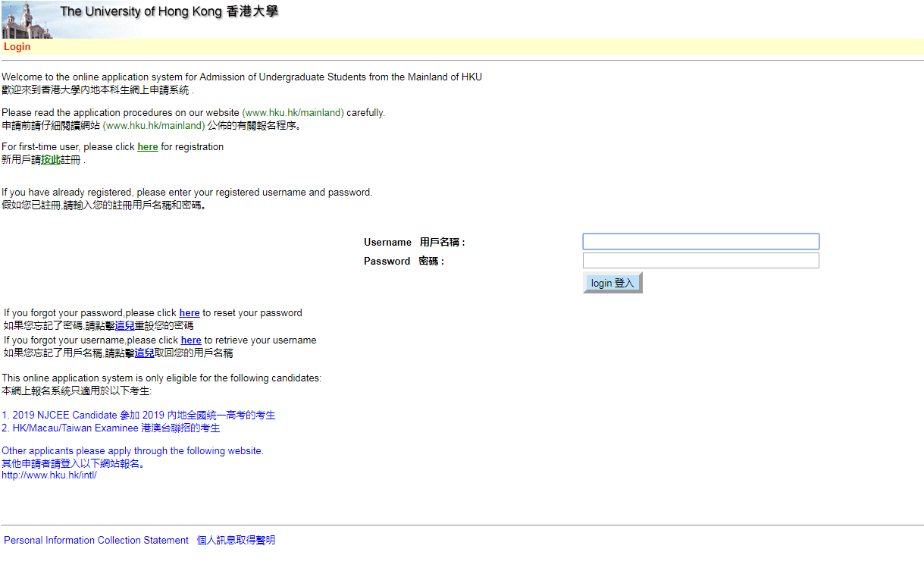The width and height of the screenshot is (924, 577).
Task: Click the HKU building logo image
Action: click(26, 20)
